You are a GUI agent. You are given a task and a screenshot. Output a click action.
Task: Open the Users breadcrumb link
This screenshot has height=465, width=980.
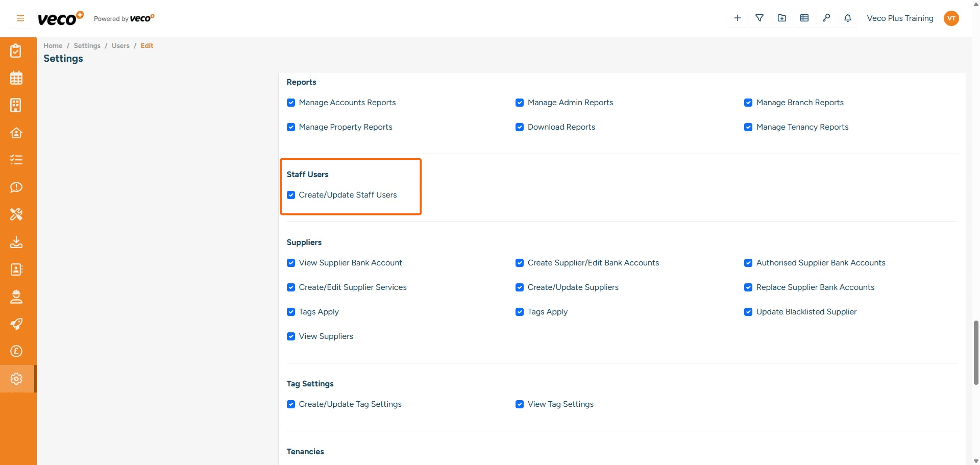click(120, 45)
